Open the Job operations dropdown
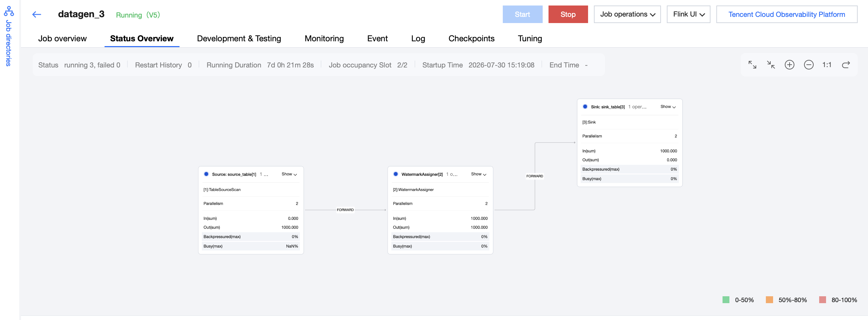This screenshot has height=320, width=868. pos(627,14)
